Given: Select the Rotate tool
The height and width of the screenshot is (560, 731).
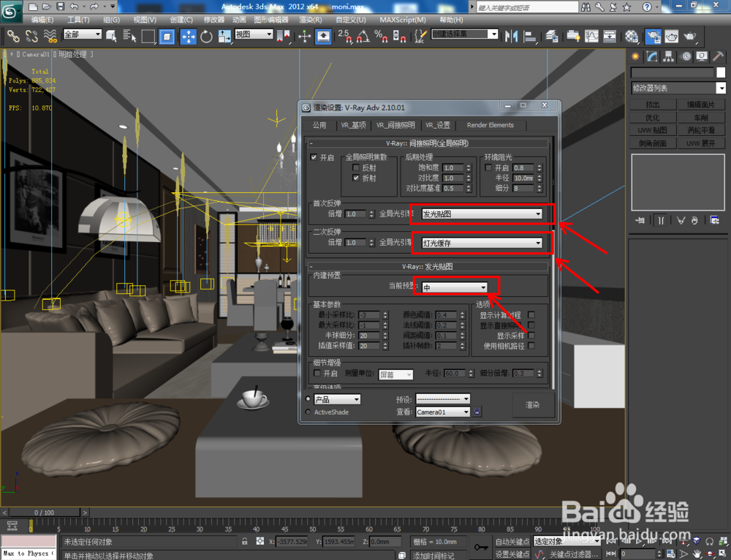Looking at the screenshot, I should pyautogui.click(x=206, y=37).
